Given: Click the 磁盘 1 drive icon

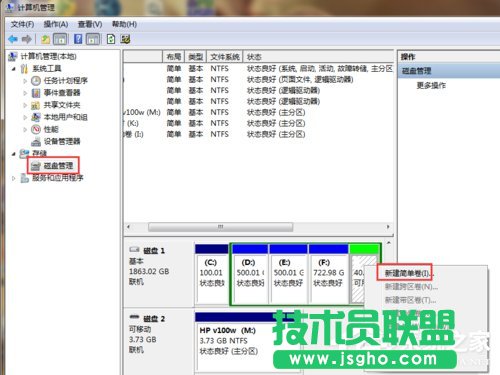Looking at the screenshot, I should click(x=134, y=249).
